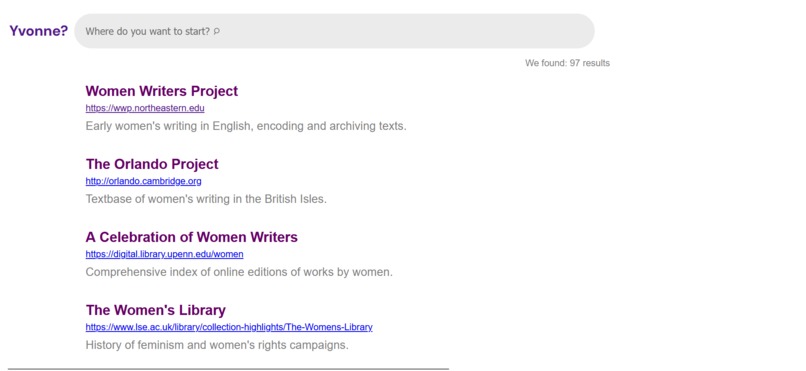Screen dimensions: 806x371
Task: Follow the orlando.cambridge.org URL link
Action: tap(143, 181)
